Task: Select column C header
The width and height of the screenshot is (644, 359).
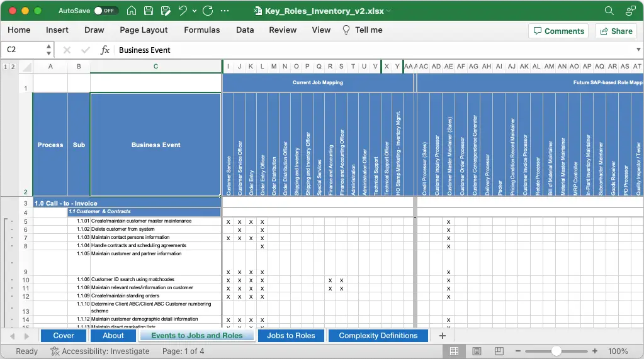Action: click(x=155, y=67)
